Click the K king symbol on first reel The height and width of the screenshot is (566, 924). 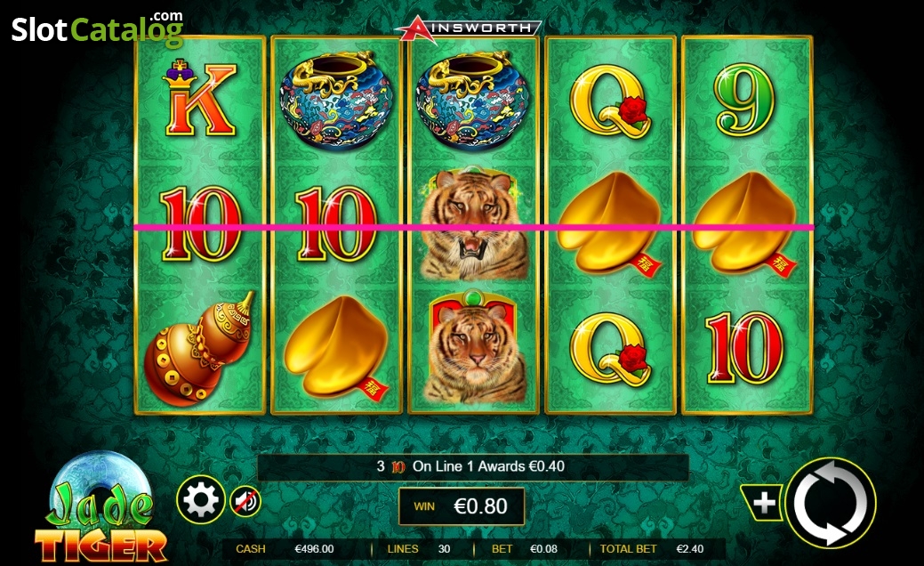pyautogui.click(x=199, y=98)
